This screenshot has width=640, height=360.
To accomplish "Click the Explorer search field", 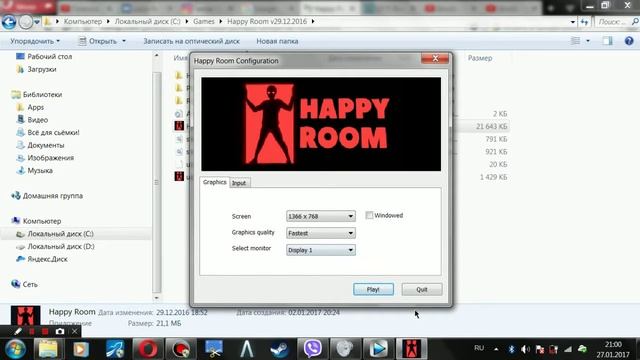I will 617,22.
